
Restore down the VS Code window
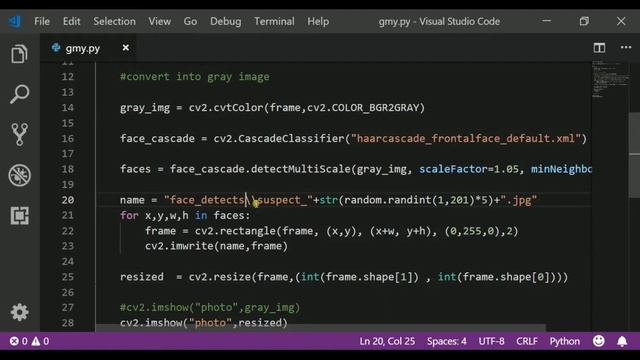[x=584, y=21]
